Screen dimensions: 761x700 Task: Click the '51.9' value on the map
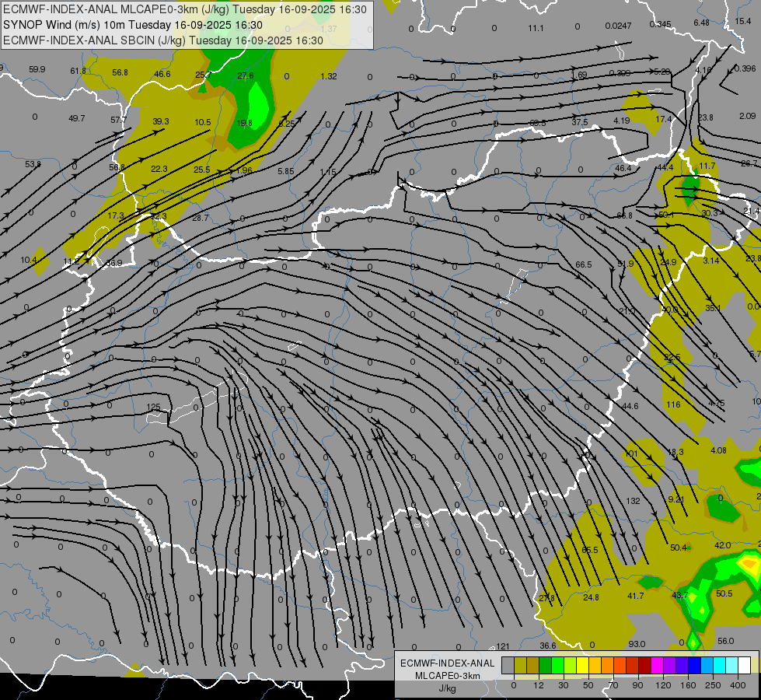pyautogui.click(x=626, y=264)
